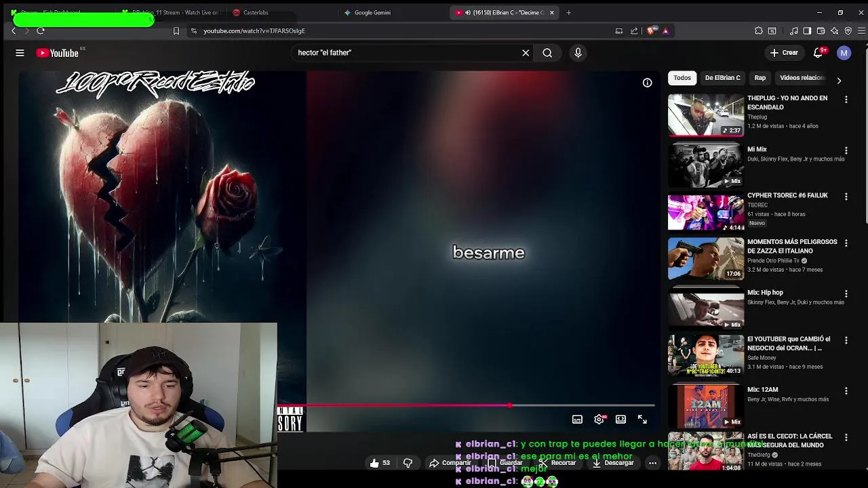This screenshot has width=868, height=488.
Task: Click the share page icon in address bar
Action: pyautogui.click(x=634, y=30)
